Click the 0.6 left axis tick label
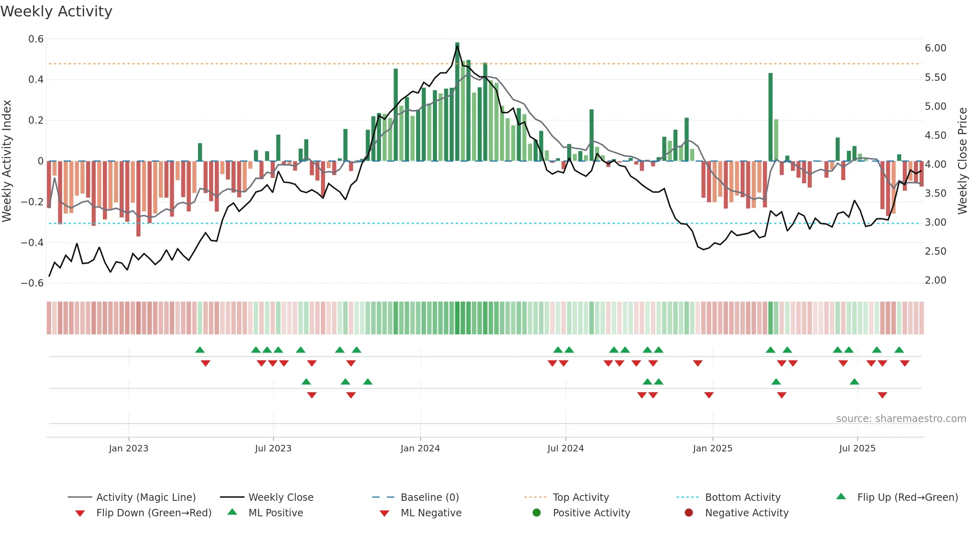This screenshot has width=980, height=551. point(36,39)
